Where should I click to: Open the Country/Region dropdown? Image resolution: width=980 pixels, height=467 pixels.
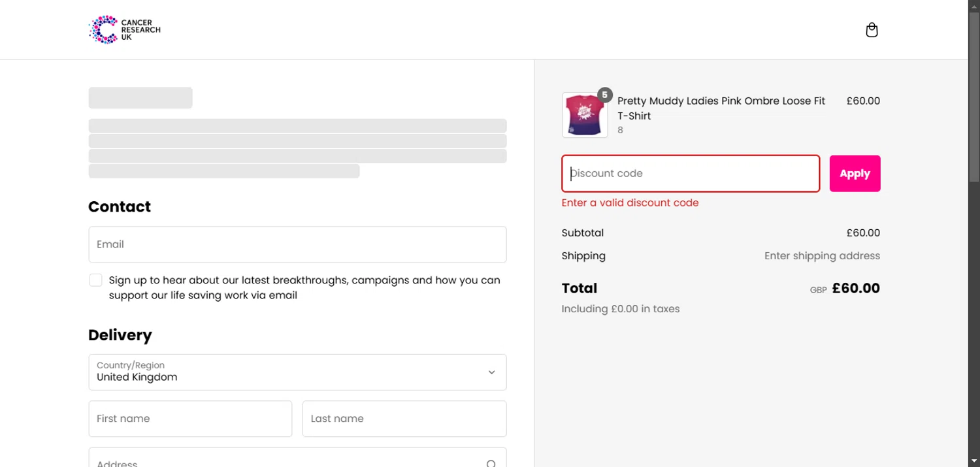point(297,372)
